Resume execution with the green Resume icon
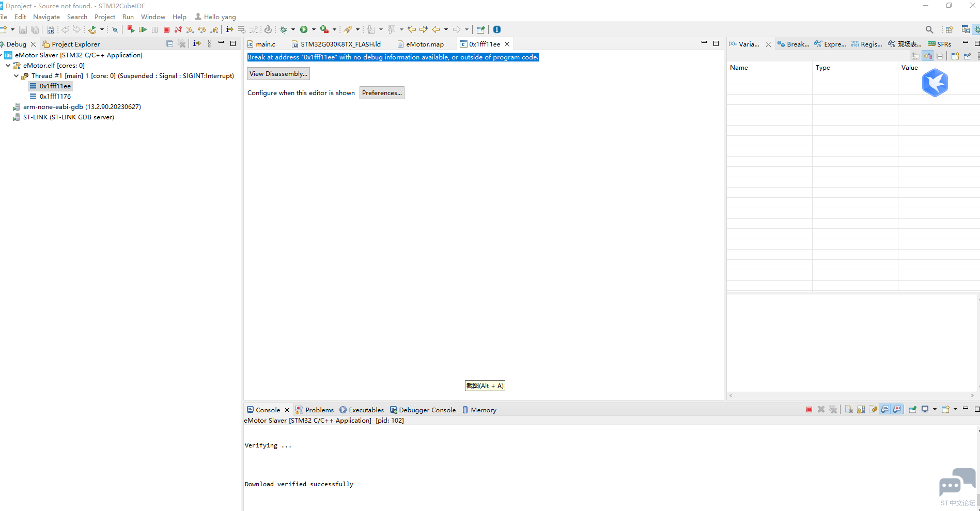Image resolution: width=980 pixels, height=511 pixels. pos(143,29)
